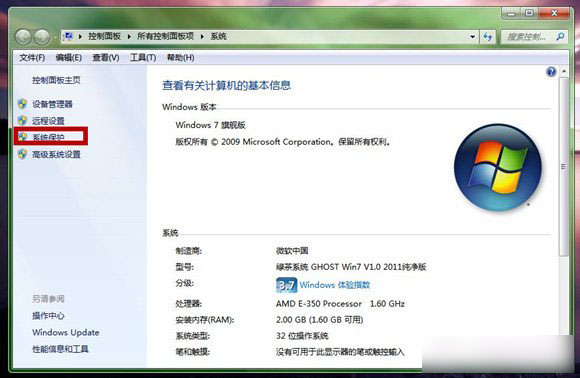580x378 pixels.
Task: Click the 2.00 GB (1.60 GB 可用) value
Action: (x=320, y=320)
